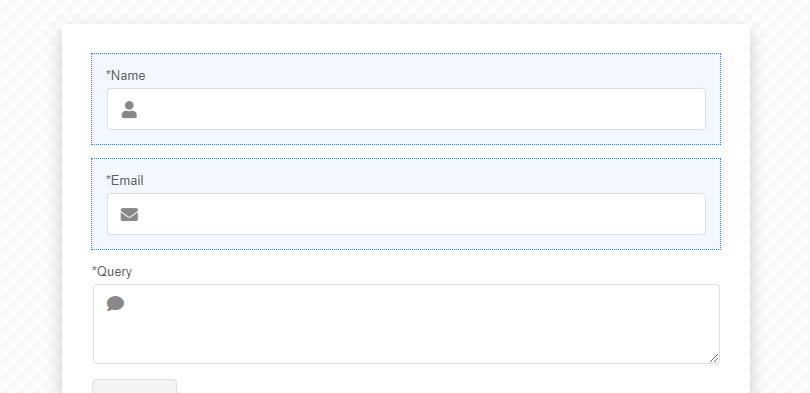The width and height of the screenshot is (810, 393).
Task: Click the asterisk before Query label
Action: point(95,270)
